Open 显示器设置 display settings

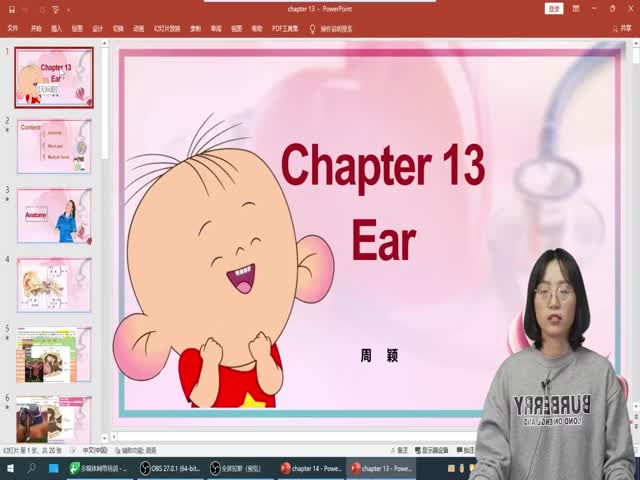coord(431,450)
